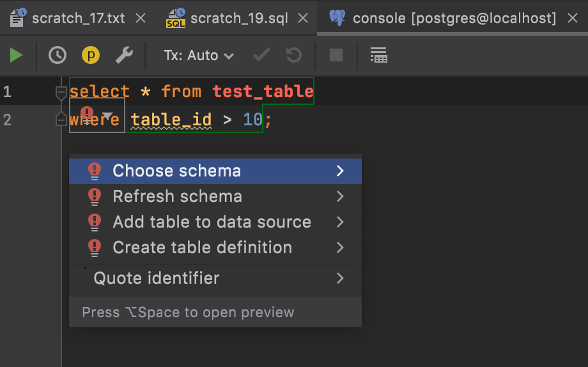Click the 'select' keyword on line 1

[x=100, y=91]
